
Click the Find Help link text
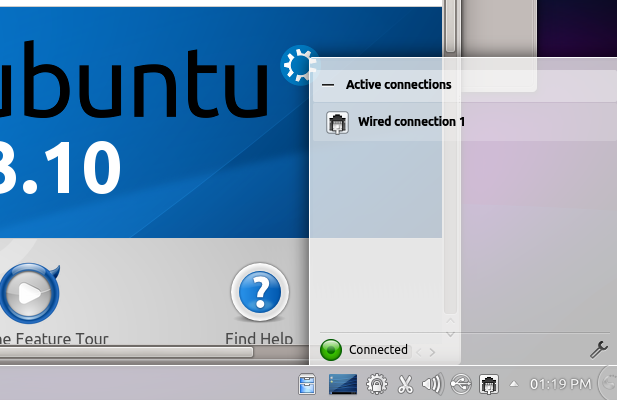coord(259,338)
